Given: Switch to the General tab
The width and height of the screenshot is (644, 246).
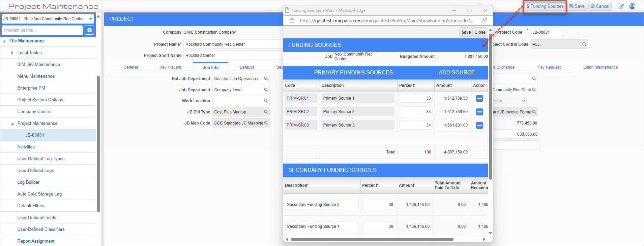Looking at the screenshot, I should pyautogui.click(x=130, y=67).
